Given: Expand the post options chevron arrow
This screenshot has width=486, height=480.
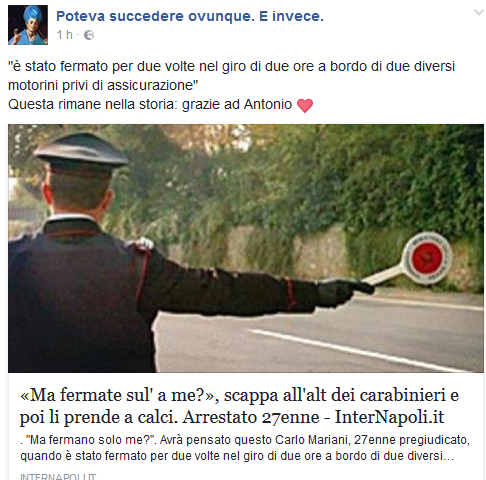Looking at the screenshot, I should 479,13.
